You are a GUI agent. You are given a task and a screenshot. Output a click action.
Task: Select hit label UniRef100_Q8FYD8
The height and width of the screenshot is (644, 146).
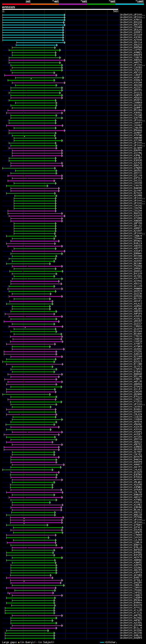[x=131, y=223]
